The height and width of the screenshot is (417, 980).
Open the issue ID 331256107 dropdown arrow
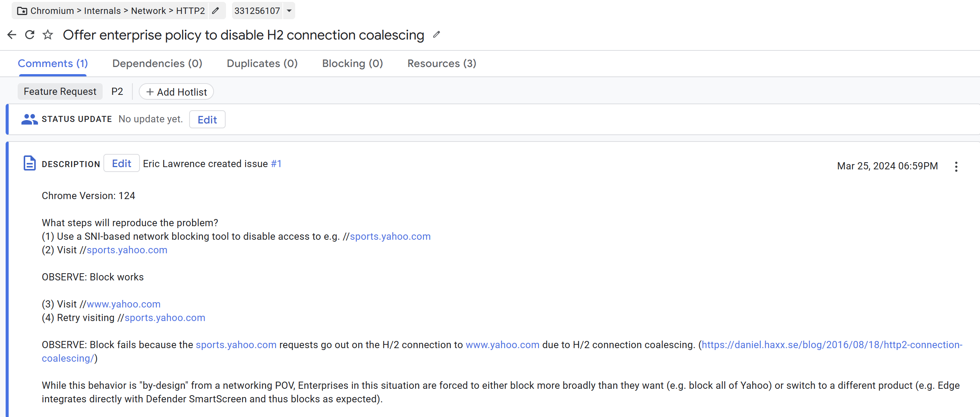click(289, 11)
